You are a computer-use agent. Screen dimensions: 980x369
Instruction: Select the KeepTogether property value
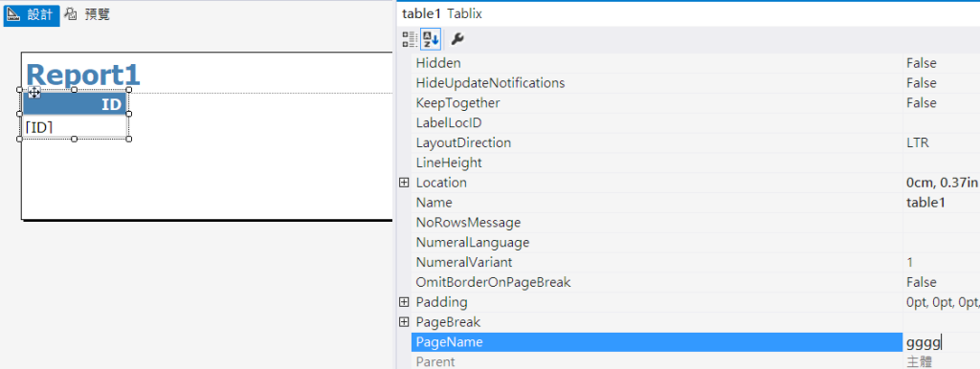942,103
